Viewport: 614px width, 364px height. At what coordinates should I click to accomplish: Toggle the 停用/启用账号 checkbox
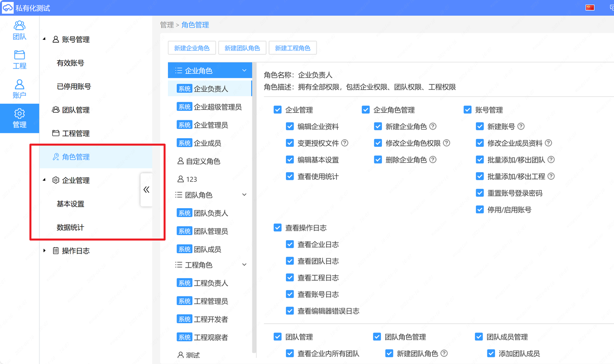click(480, 210)
